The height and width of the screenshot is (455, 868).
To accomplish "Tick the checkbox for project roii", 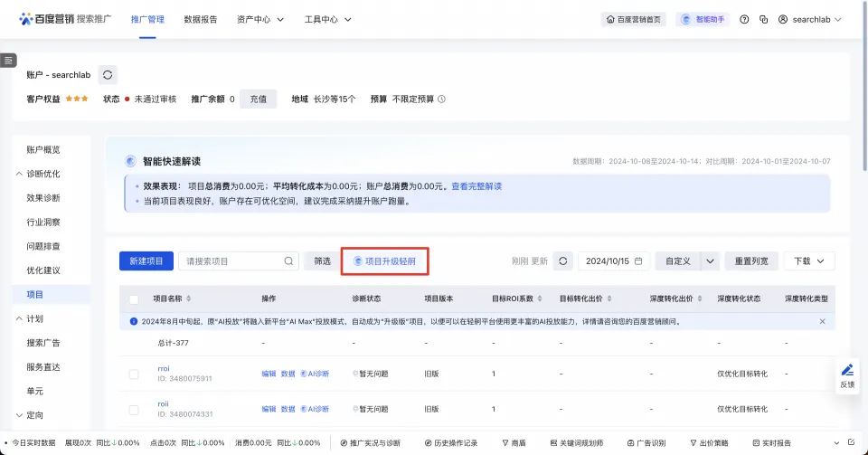I will (134, 410).
